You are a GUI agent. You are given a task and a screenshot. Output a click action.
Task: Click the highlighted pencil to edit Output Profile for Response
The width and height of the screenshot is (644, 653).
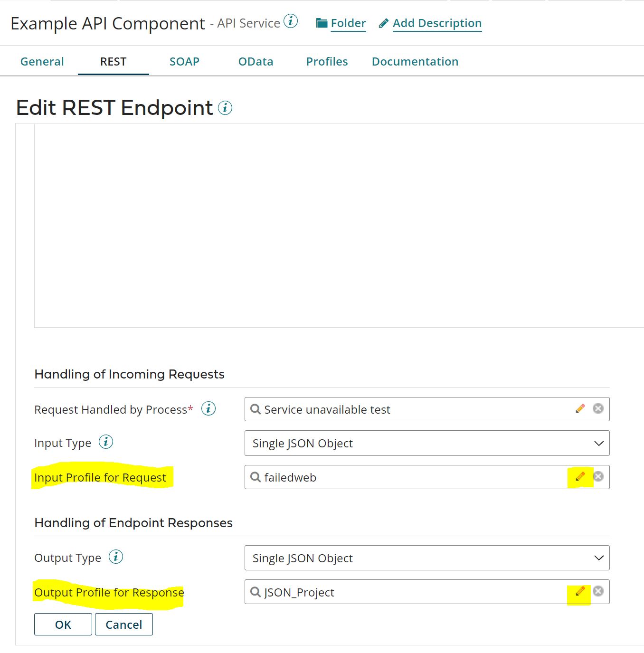(579, 592)
